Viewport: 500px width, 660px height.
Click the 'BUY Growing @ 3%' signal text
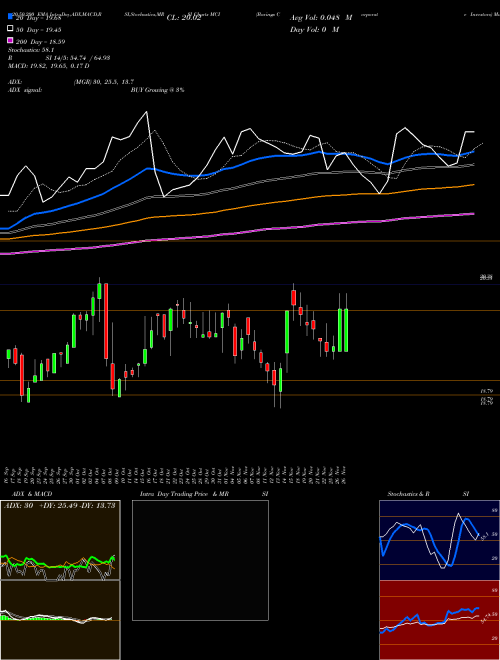[x=157, y=90]
